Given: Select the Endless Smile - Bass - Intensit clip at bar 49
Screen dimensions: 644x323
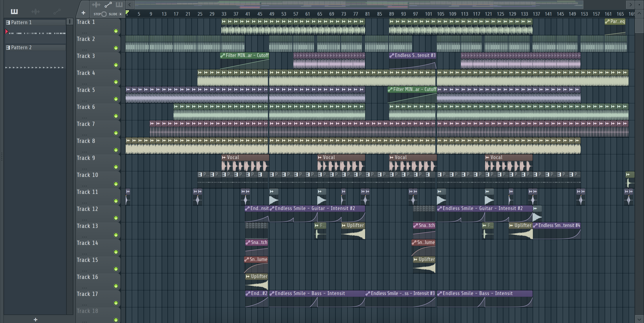Looking at the screenshot, I should [317, 298].
